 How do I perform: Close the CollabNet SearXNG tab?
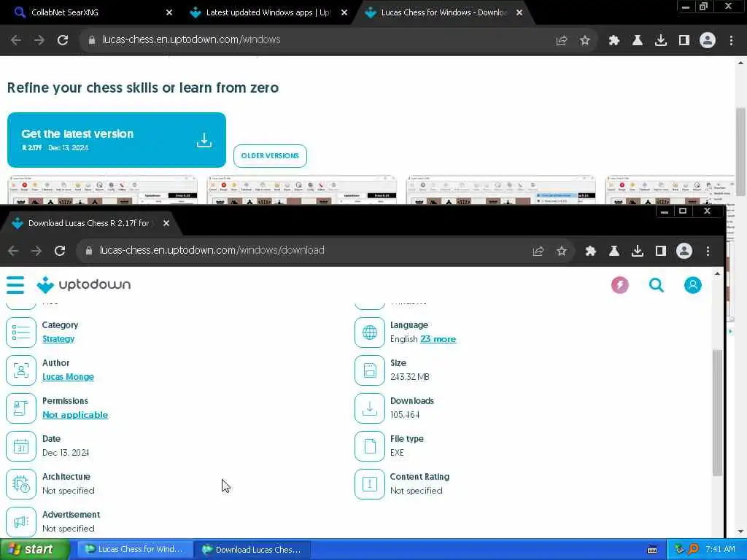169,12
